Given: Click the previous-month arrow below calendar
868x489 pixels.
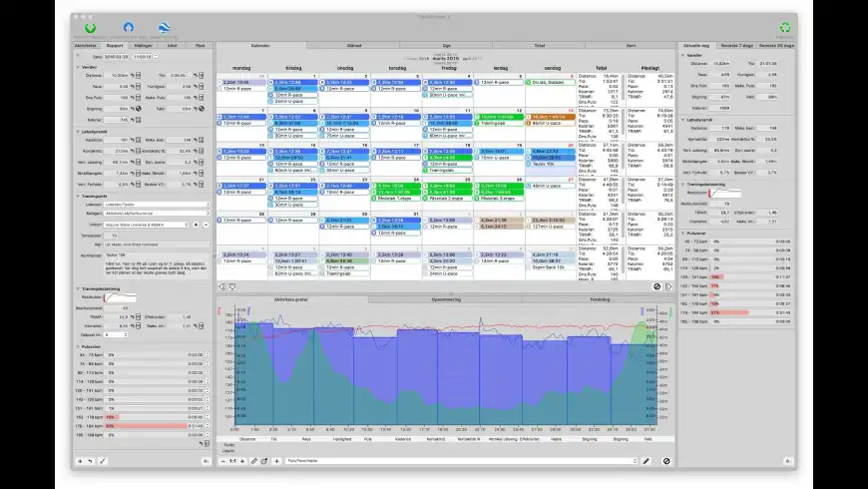Looking at the screenshot, I should click(221, 286).
